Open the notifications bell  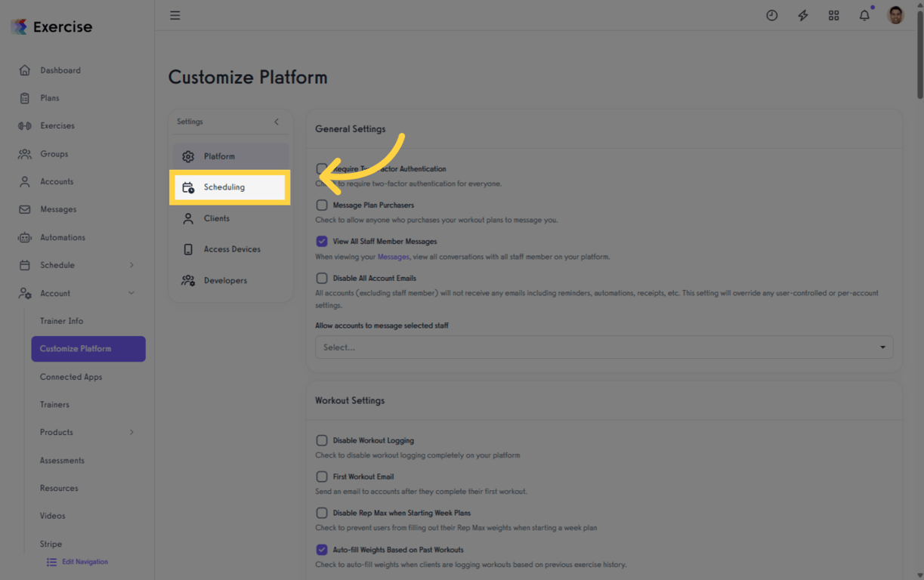click(864, 15)
